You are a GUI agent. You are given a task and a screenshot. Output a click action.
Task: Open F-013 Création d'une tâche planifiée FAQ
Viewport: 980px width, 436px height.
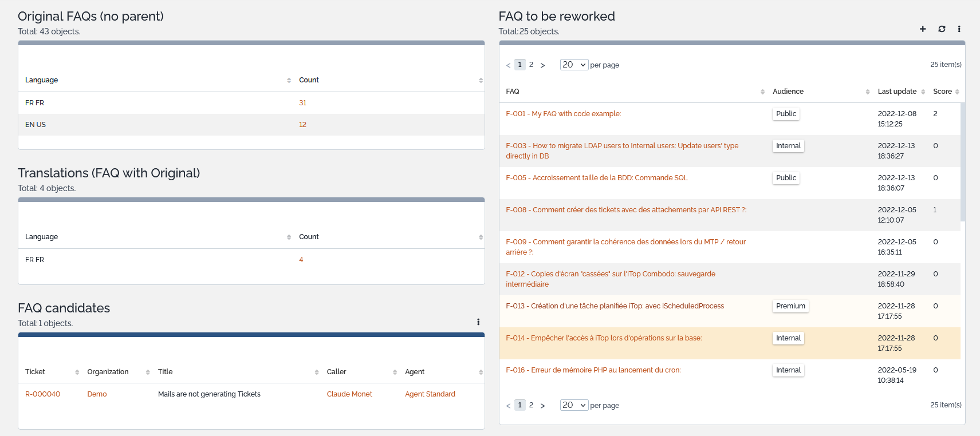(615, 306)
